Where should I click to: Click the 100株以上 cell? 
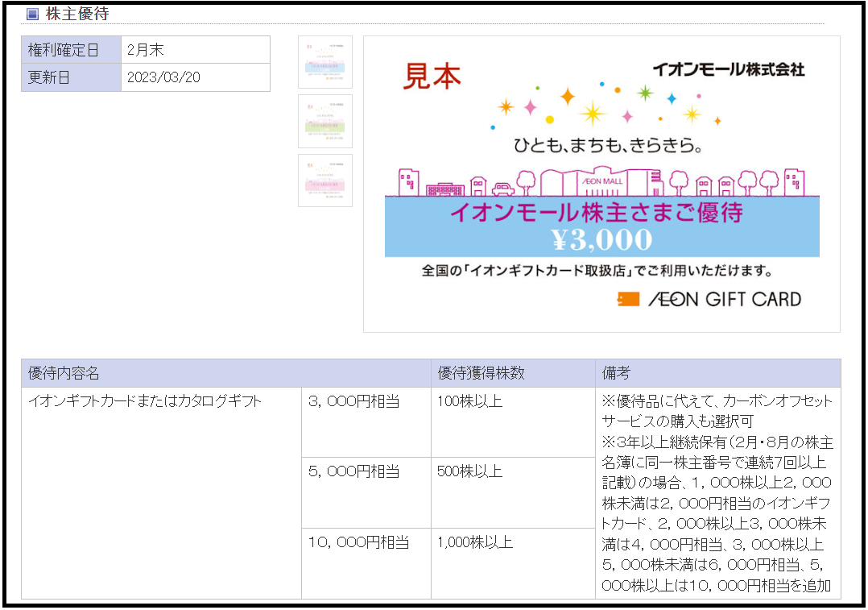[x=513, y=422]
